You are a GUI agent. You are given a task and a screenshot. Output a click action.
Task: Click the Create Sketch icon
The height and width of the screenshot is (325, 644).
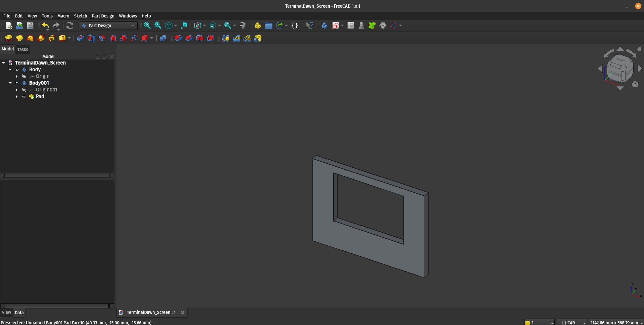point(335,26)
